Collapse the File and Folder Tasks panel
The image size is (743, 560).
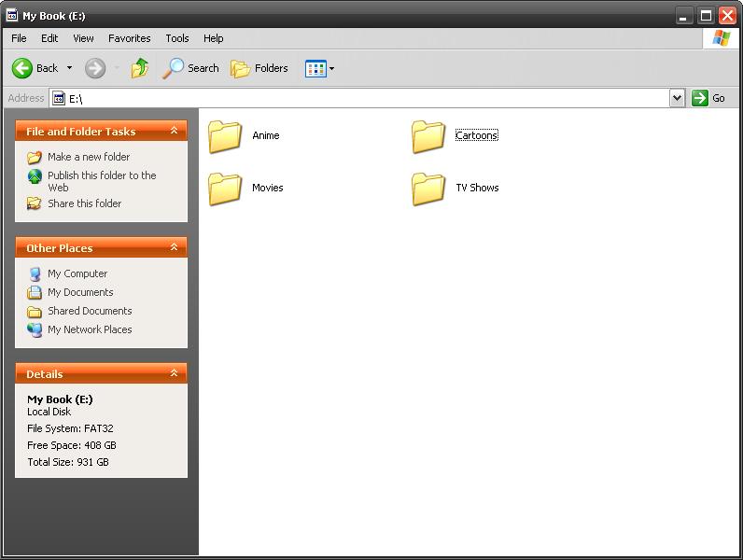pyautogui.click(x=174, y=131)
